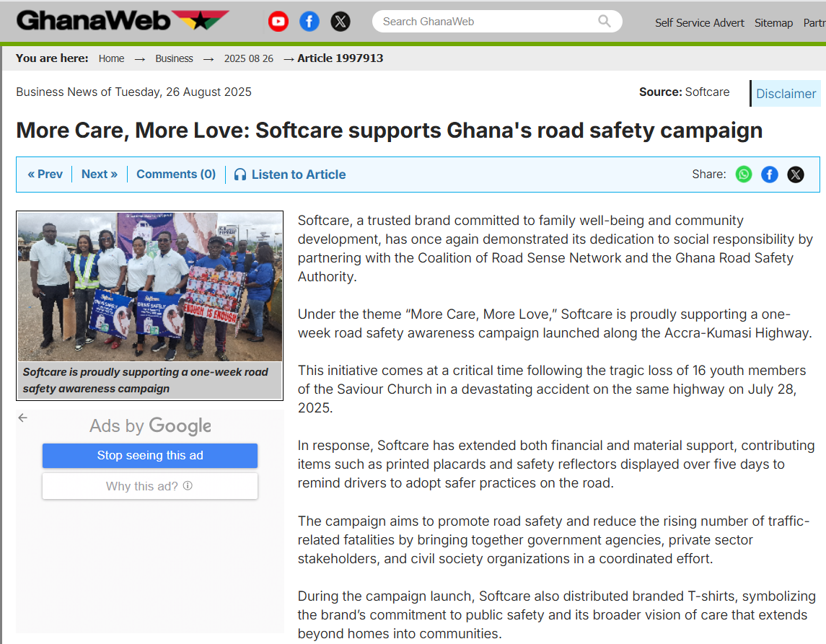Click the search magnifier icon
826x644 pixels.
coord(605,21)
